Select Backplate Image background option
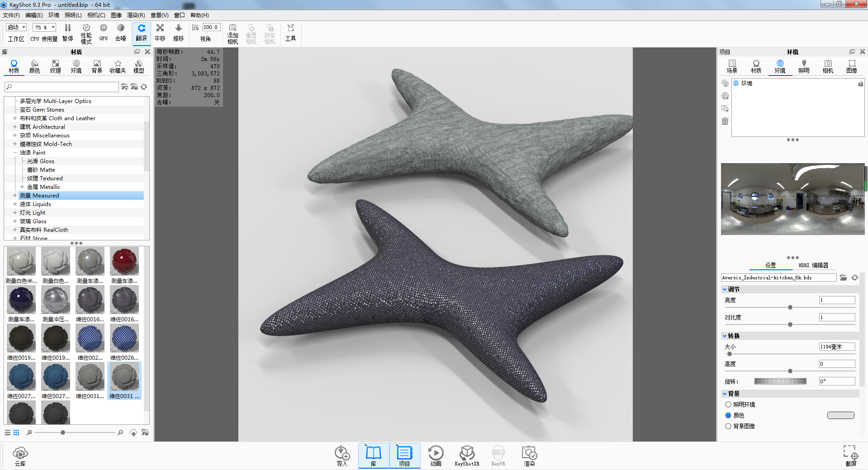The image size is (868, 470). coord(728,427)
